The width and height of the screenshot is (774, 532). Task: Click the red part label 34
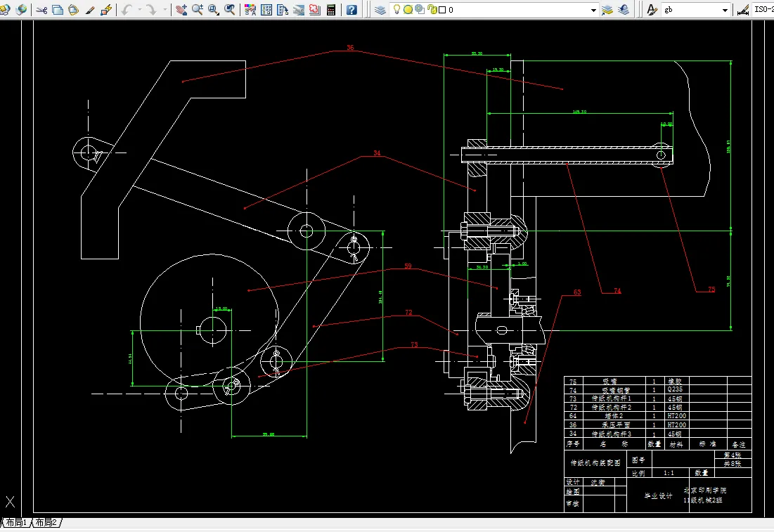coord(377,153)
